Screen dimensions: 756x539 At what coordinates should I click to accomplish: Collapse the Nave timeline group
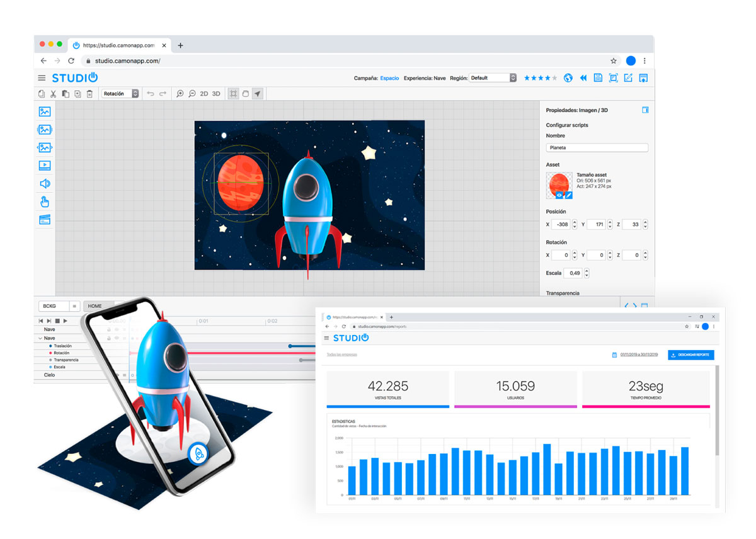pyautogui.click(x=41, y=338)
